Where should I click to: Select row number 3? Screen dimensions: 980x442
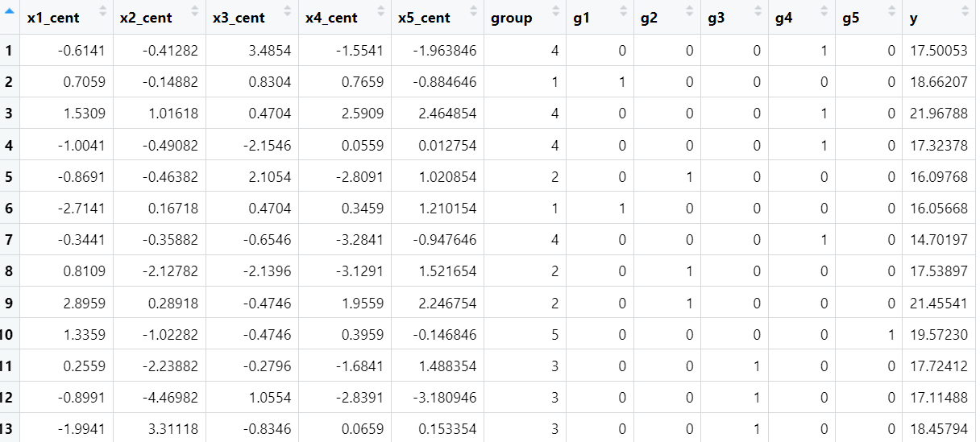10,114
